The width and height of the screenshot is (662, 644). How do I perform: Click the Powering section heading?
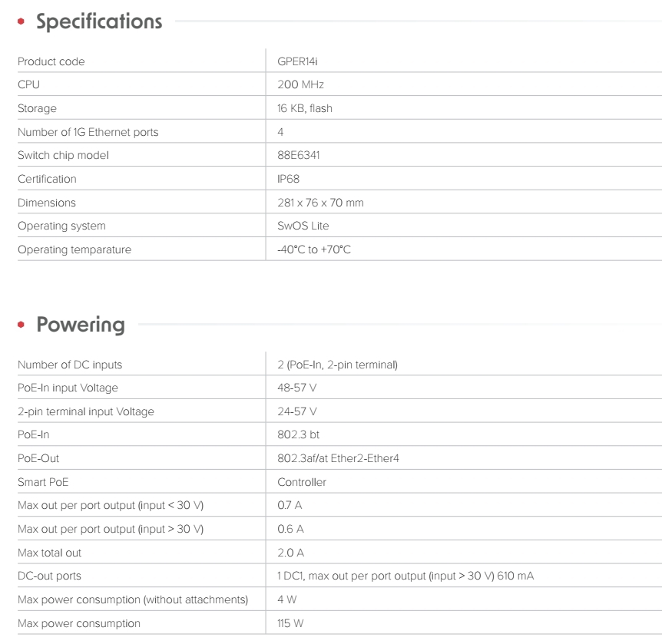tap(81, 325)
